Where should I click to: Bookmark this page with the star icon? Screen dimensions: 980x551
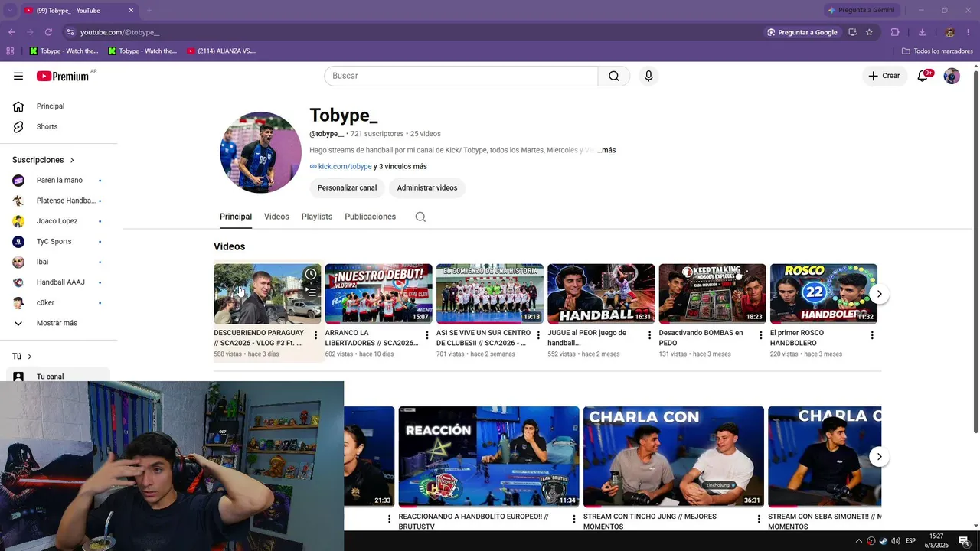869,32
